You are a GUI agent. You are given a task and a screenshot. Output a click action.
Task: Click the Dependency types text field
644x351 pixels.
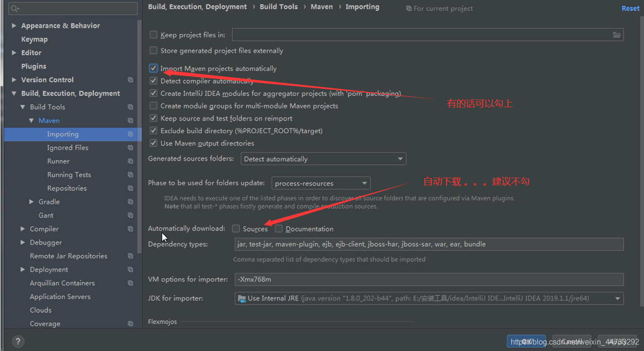click(429, 244)
